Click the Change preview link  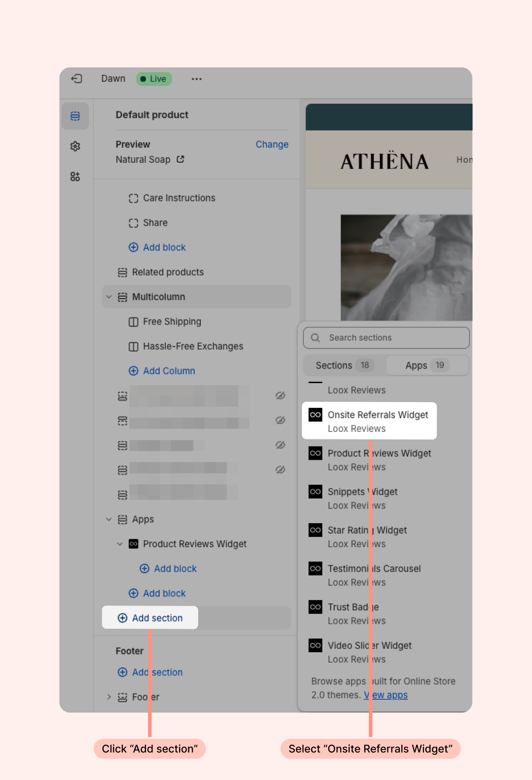click(272, 145)
